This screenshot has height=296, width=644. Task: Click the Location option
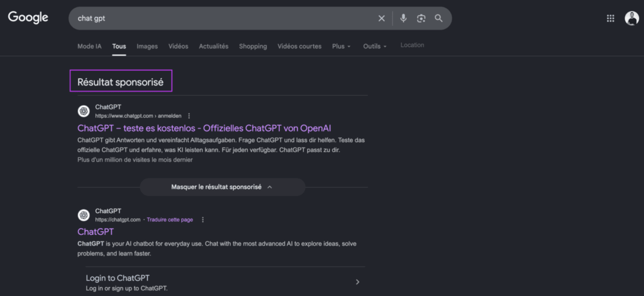pos(413,45)
